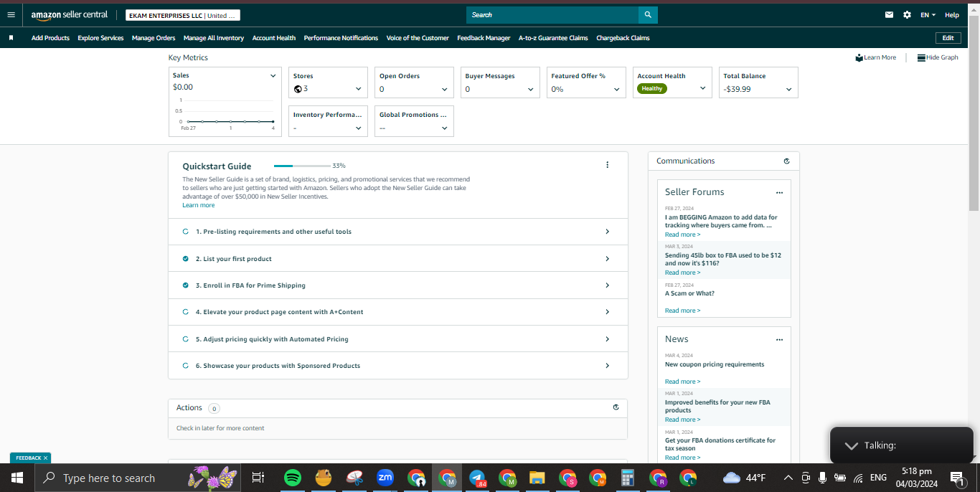Open the Add Products menu item
Image resolution: width=980 pixels, height=492 pixels.
[50, 38]
